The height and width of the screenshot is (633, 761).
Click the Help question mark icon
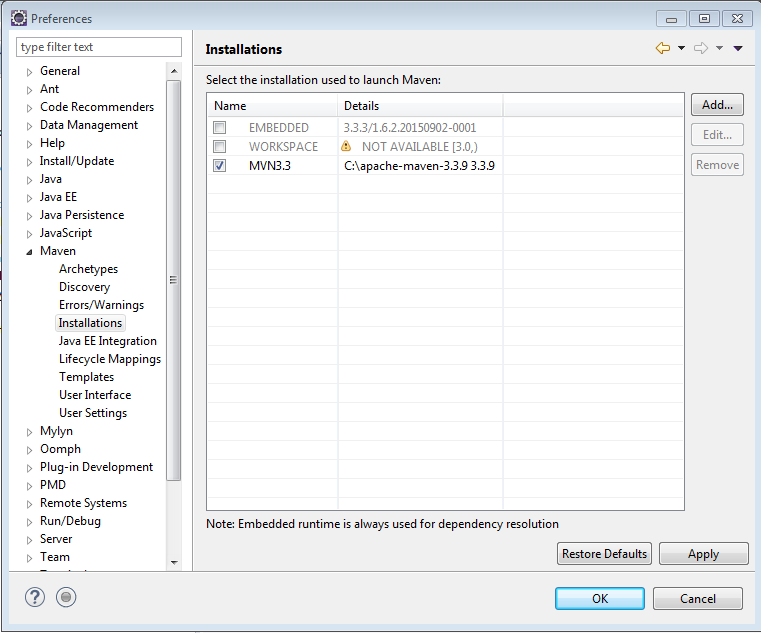35,597
